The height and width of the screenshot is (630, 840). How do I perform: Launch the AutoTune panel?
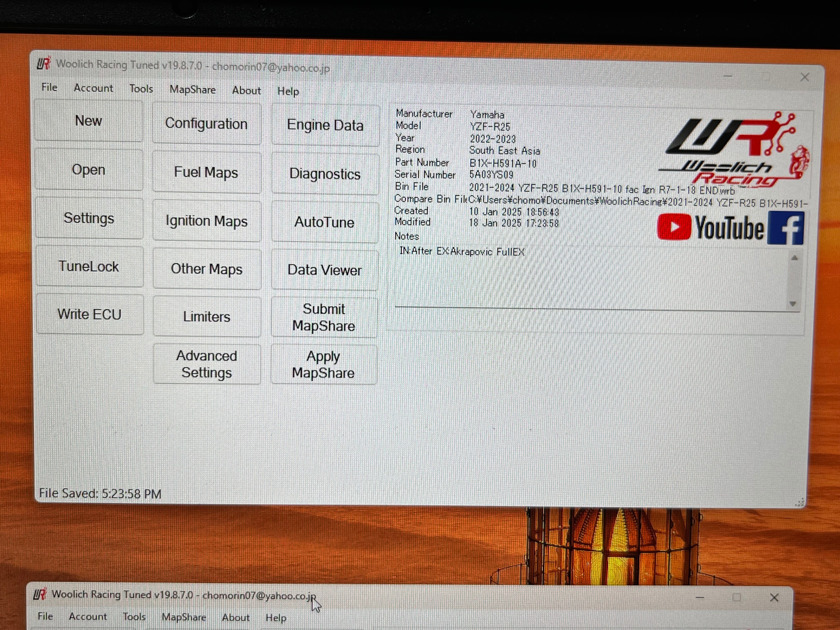coord(324,222)
